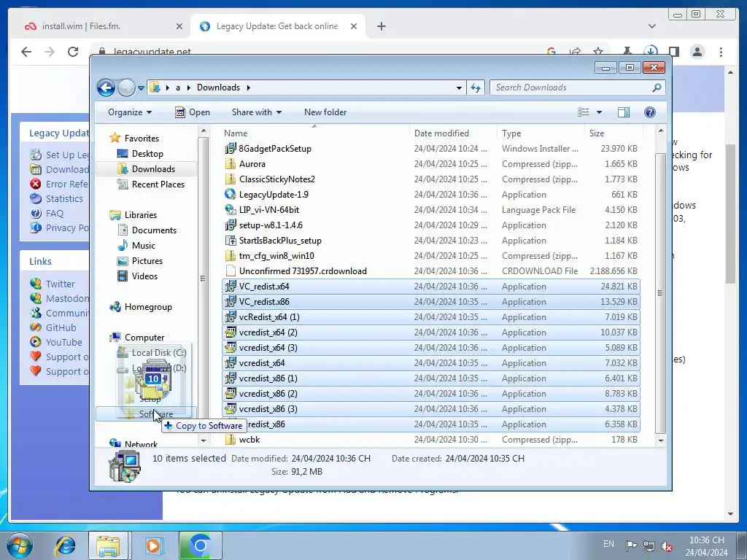747x560 pixels.
Task: Select the Aurora zipped folder icon
Action: point(231,164)
